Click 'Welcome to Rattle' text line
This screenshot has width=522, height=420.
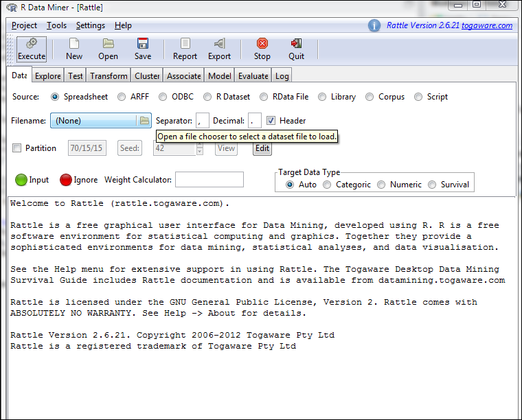pyautogui.click(x=120, y=203)
